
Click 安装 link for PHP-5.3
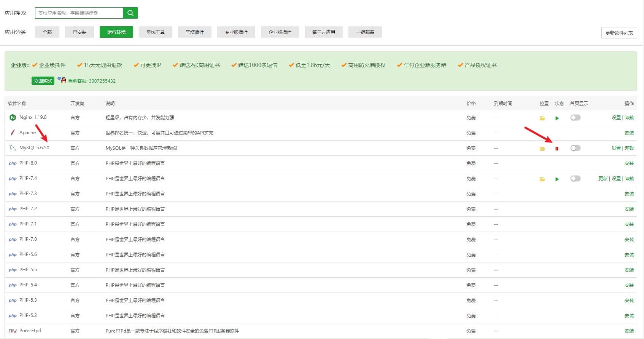(629, 301)
